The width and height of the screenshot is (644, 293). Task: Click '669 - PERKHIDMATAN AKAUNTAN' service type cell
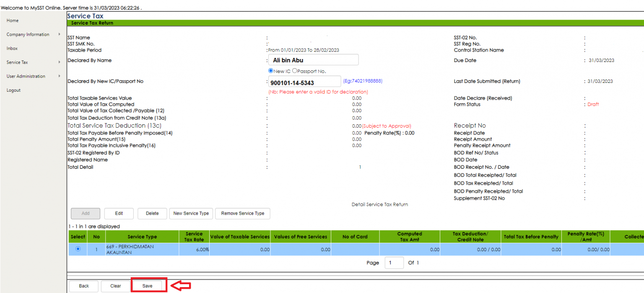(142, 249)
